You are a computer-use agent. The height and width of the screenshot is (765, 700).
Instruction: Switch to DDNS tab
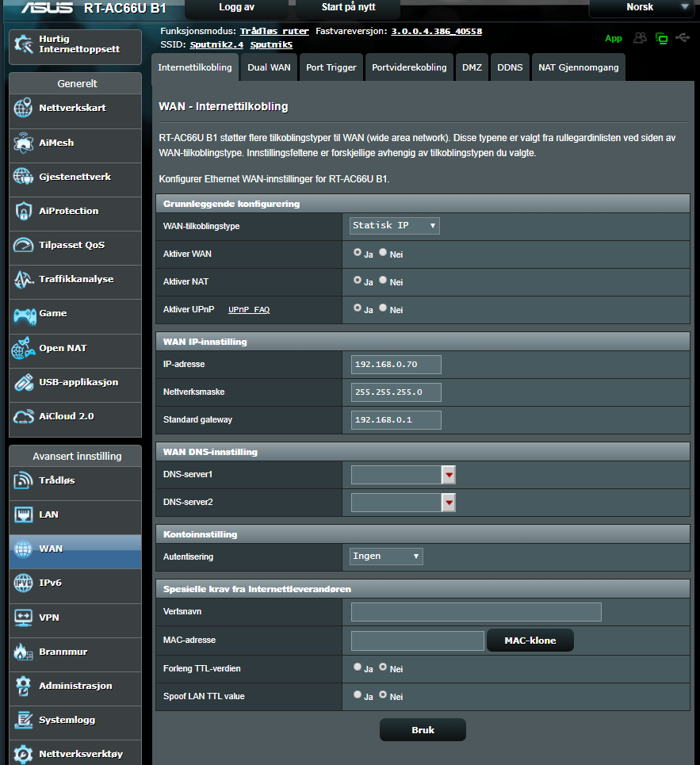(510, 67)
